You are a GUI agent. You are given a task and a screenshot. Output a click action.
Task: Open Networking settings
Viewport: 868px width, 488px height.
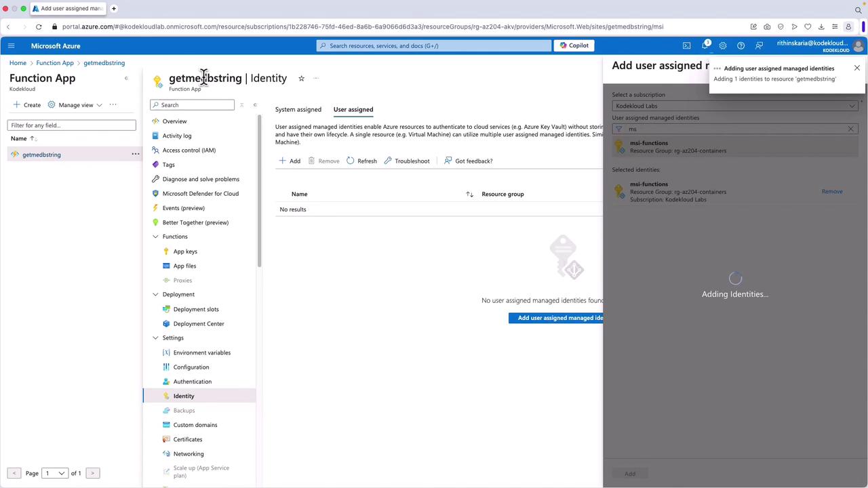(189, 454)
